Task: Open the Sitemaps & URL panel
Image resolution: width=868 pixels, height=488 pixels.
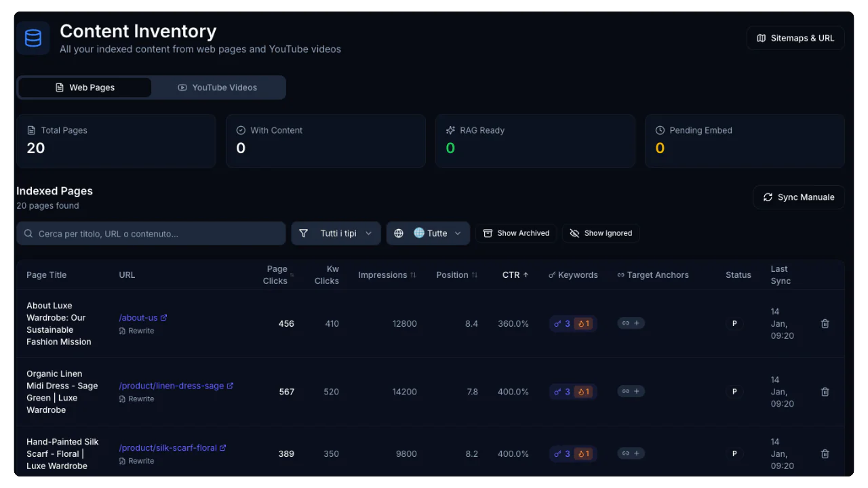Action: pyautogui.click(x=795, y=38)
